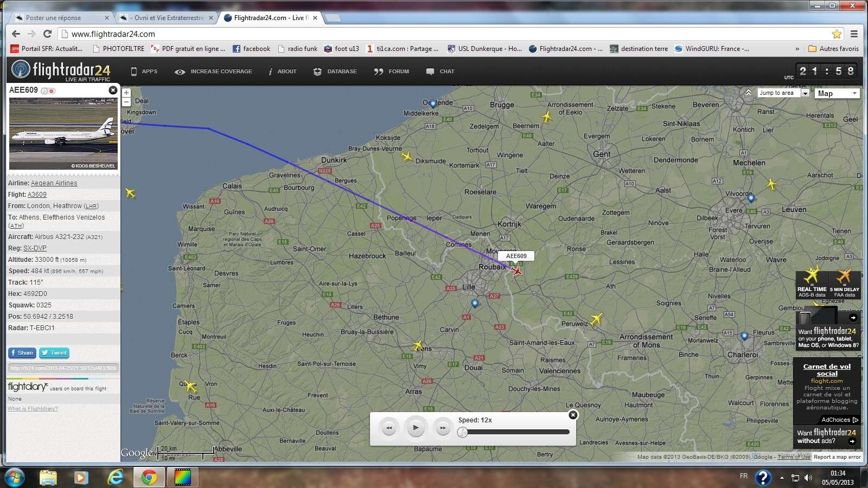Open the About menu item

point(283,72)
